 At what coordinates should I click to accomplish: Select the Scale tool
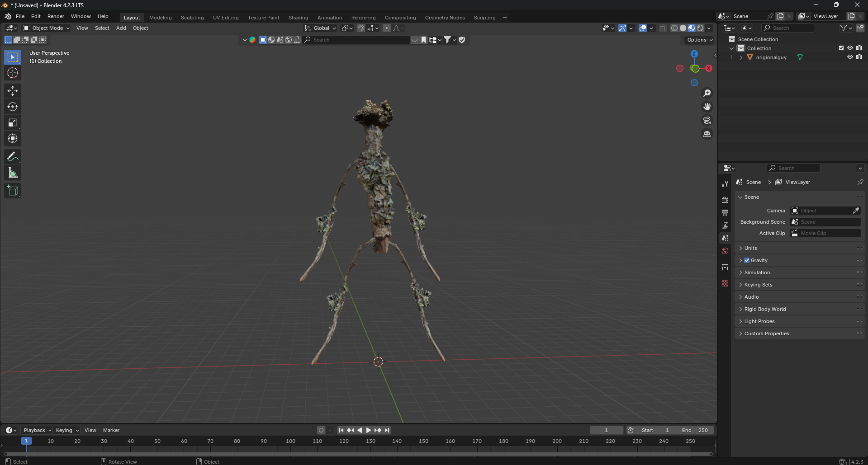(13, 122)
